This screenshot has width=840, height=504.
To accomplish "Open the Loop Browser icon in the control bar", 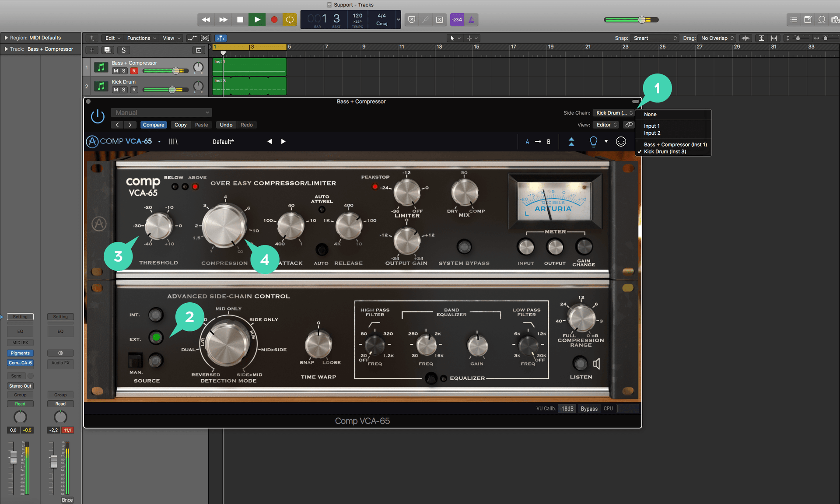I will (x=822, y=20).
